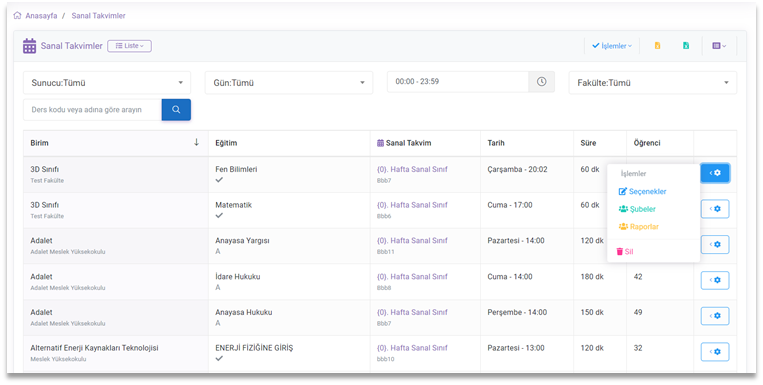The width and height of the screenshot is (763, 385).
Task: Click the checkmark icon under Fen Bilimleri
Action: 219,180
